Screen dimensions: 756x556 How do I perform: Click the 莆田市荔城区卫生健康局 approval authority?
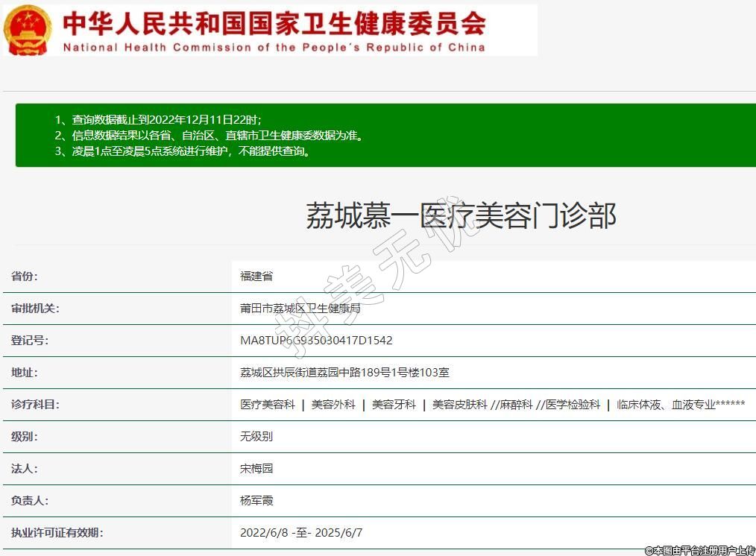[300, 309]
